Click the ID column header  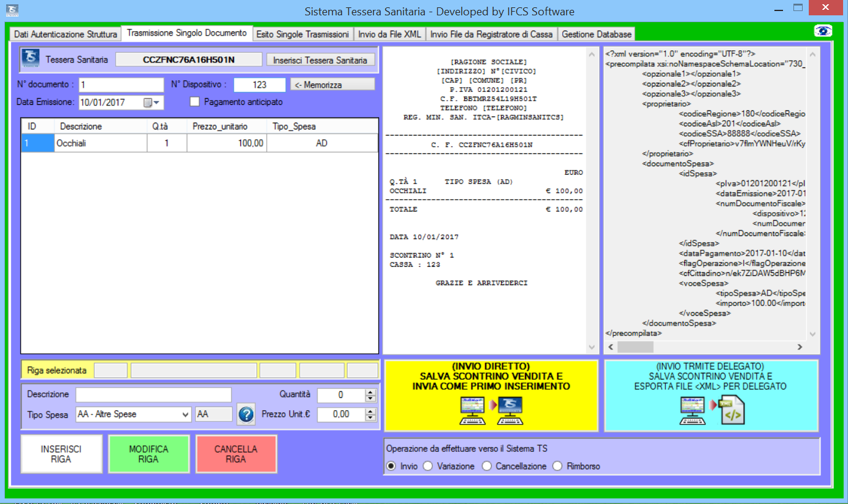pos(37,126)
